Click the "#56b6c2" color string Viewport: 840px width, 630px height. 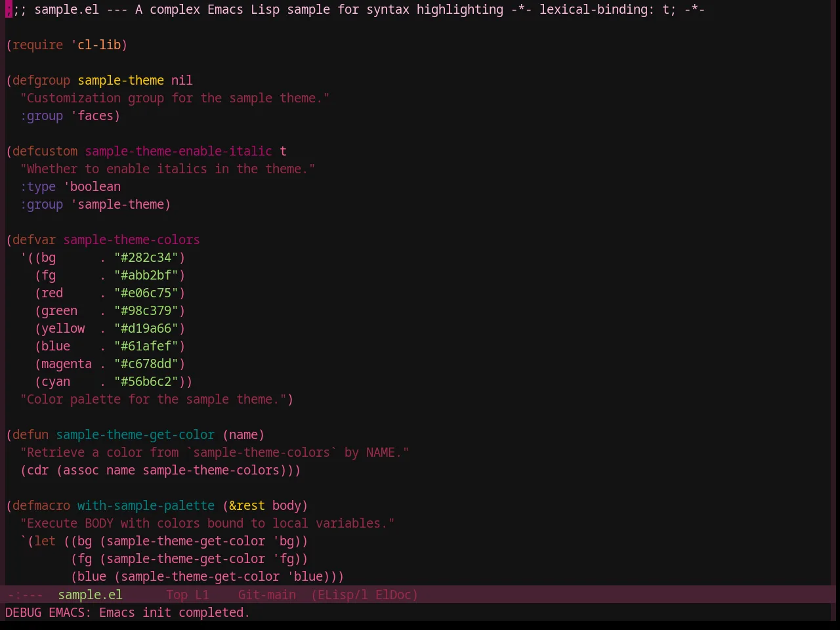(146, 381)
